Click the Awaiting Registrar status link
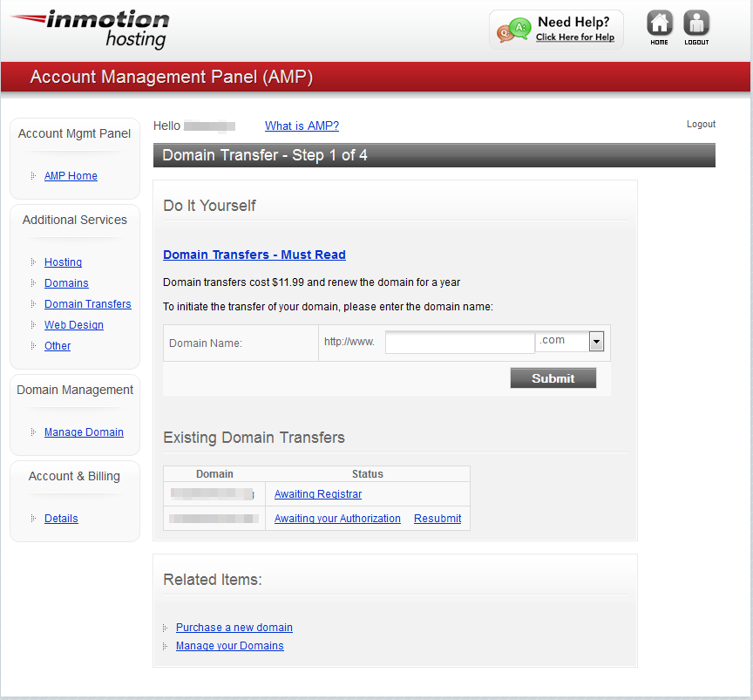The height and width of the screenshot is (700, 753). point(318,494)
